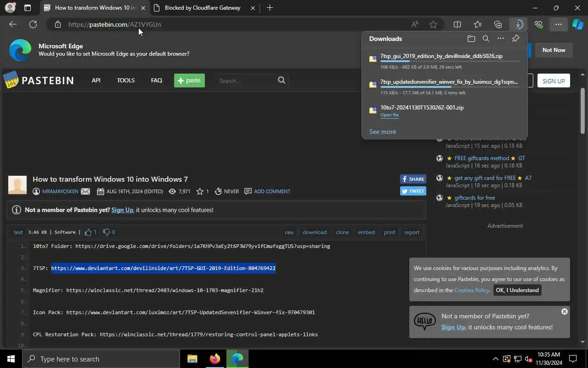Screen dimensions: 588x368
Task: Click the green paste button
Action: coord(189,80)
